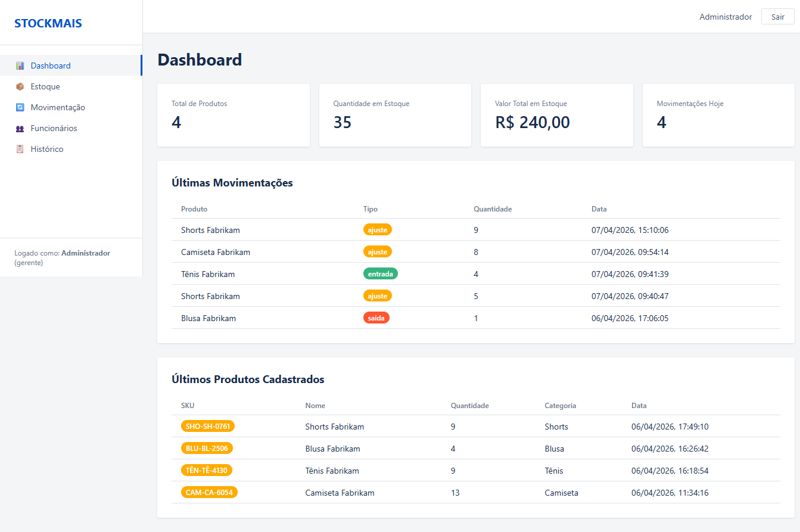Screen dimensions: 800x532
Task: Click the Movimentação transfer icon
Action: (x=20, y=107)
